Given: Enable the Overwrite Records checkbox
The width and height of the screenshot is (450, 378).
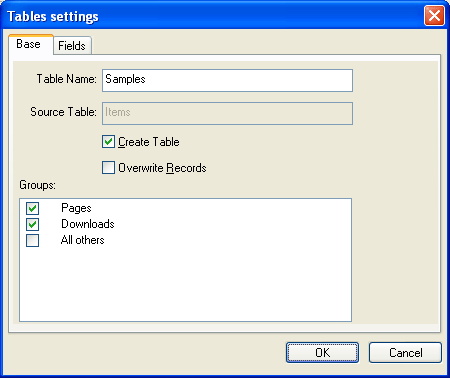Looking at the screenshot, I should [x=108, y=168].
